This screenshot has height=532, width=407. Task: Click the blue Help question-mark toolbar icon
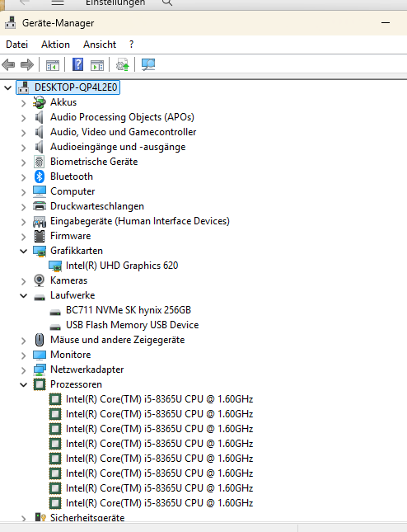pos(78,64)
